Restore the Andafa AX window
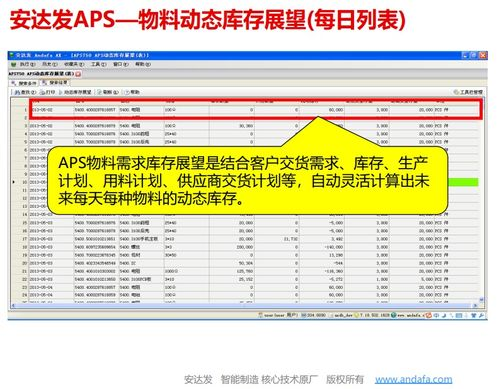 473,55
